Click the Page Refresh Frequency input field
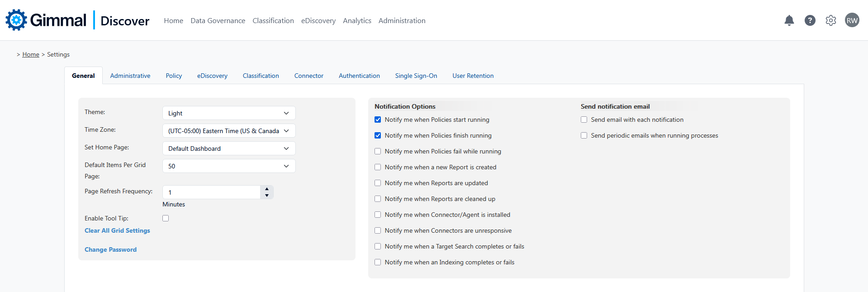Viewport: 868px width, 292px height. click(211, 192)
